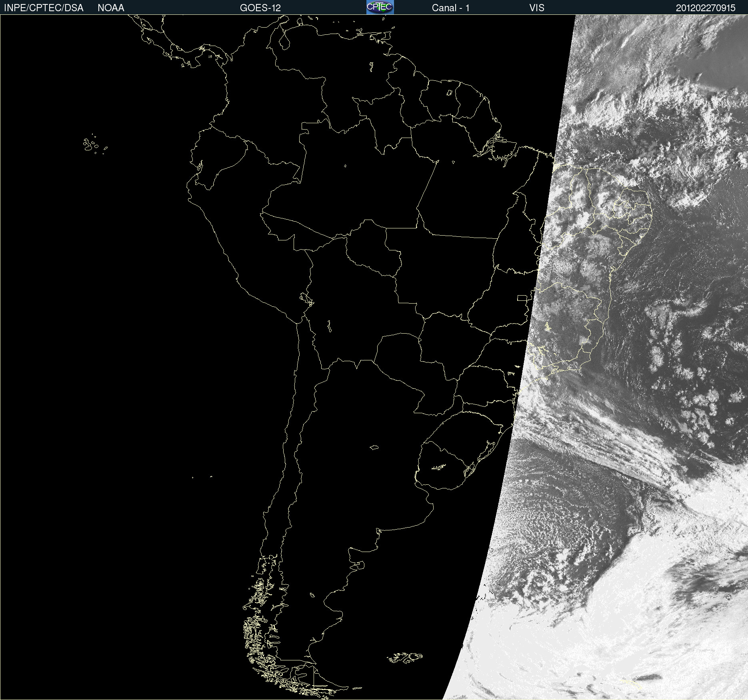Click the 201202270915 timestamp
Image resolution: width=748 pixels, height=700 pixels.
706,8
